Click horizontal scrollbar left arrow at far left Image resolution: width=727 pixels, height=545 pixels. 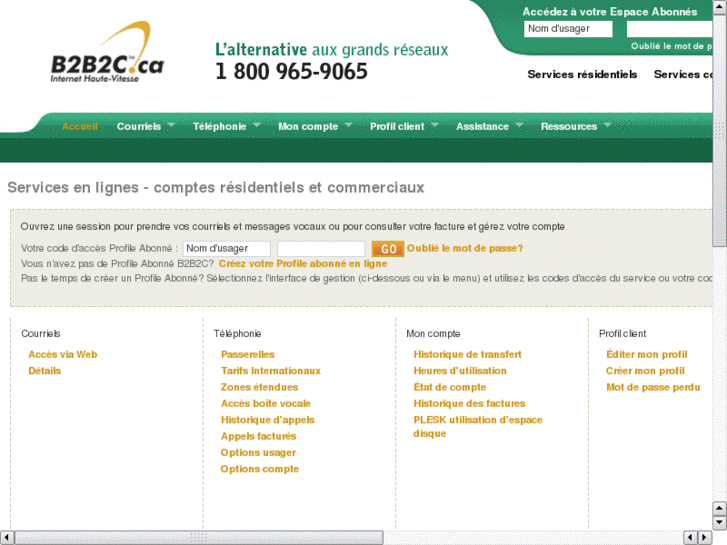click(7, 537)
